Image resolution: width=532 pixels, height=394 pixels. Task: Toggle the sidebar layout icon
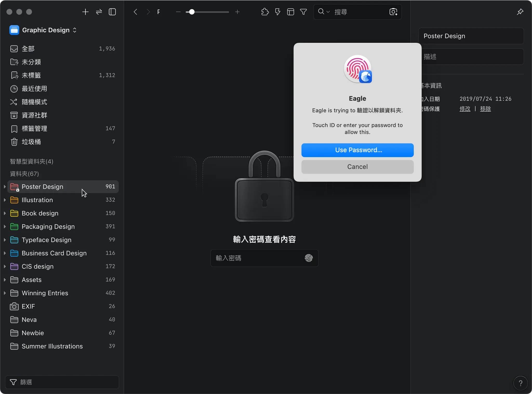pos(112,12)
